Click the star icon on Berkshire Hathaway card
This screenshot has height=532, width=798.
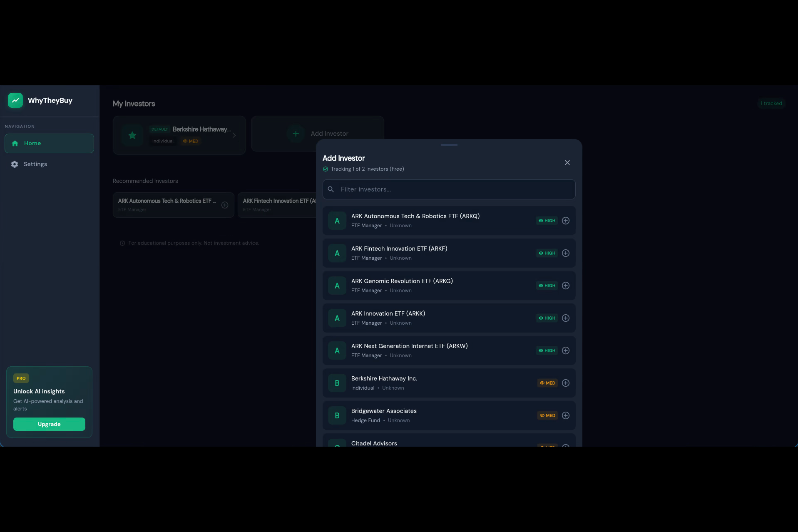(132, 135)
